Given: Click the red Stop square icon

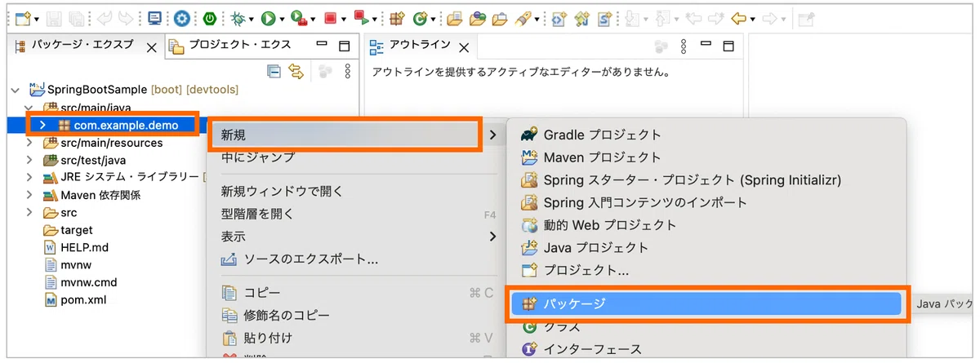Looking at the screenshot, I should 329,17.
